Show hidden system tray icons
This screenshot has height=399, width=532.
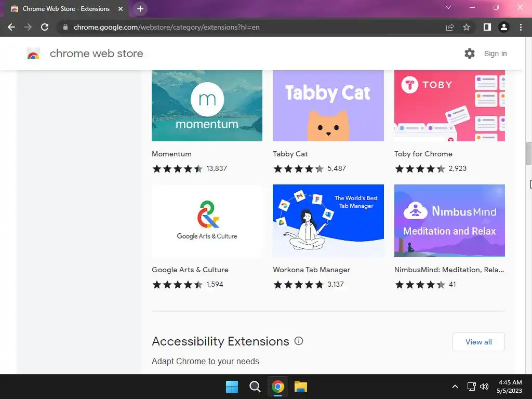point(455,387)
